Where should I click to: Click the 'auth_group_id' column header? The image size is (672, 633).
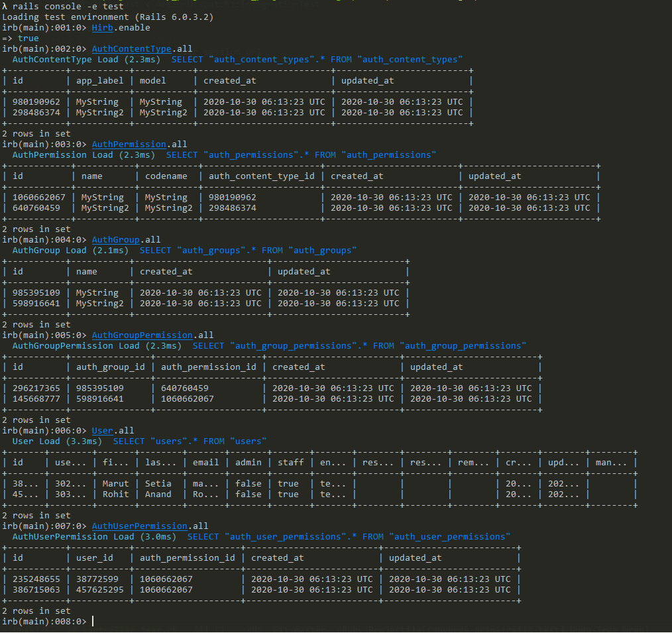point(111,367)
